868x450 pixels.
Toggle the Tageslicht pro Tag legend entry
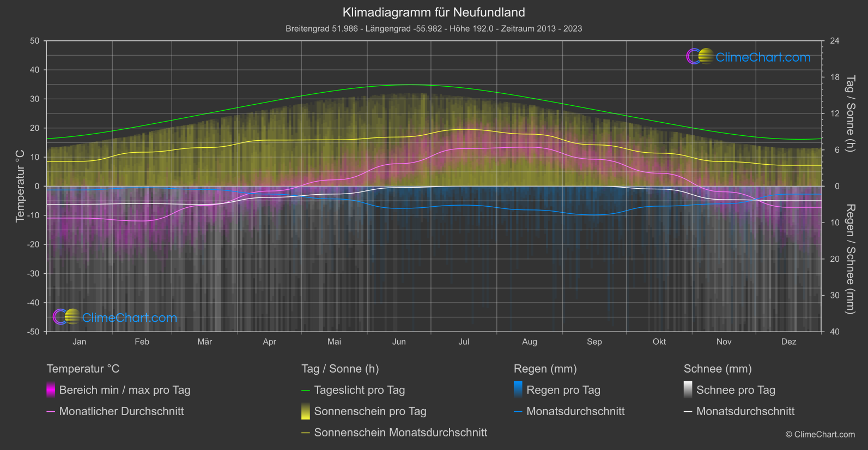point(359,390)
